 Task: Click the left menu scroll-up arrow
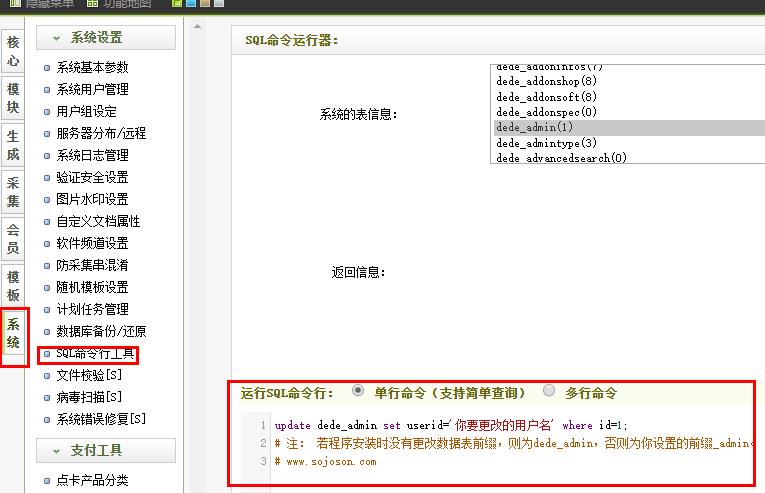tap(197, 26)
